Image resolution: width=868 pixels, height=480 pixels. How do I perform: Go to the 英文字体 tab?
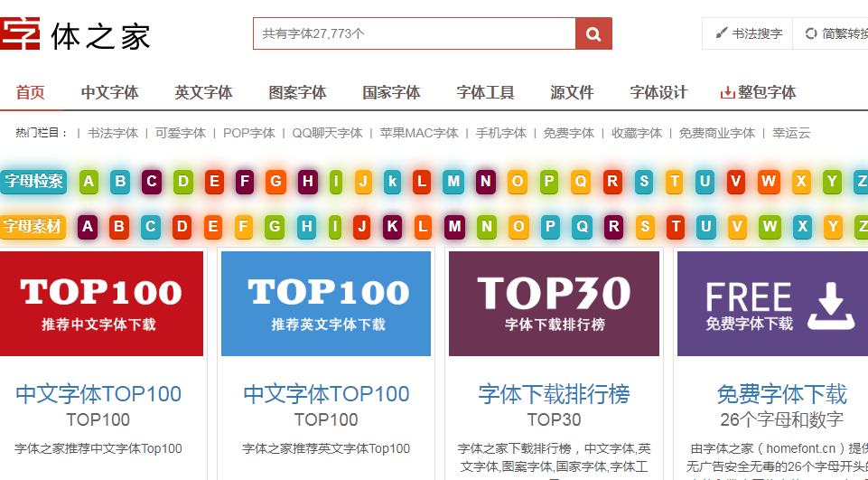203,92
